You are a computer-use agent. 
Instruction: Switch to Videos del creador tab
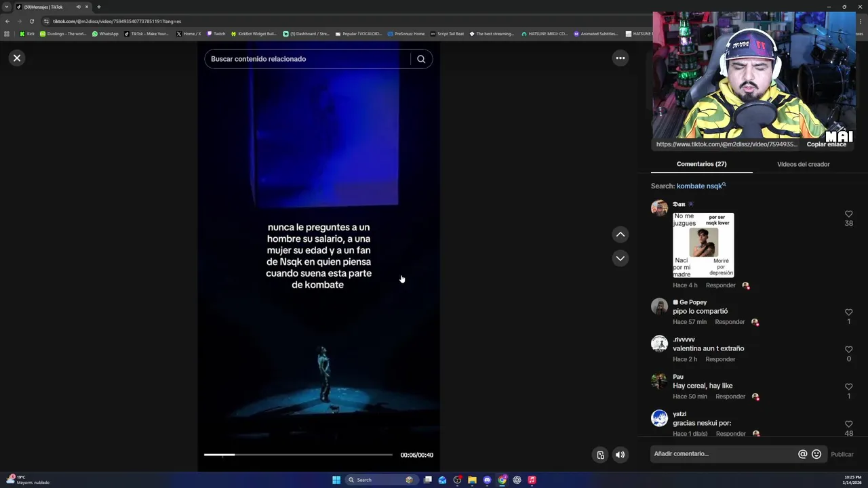point(803,164)
